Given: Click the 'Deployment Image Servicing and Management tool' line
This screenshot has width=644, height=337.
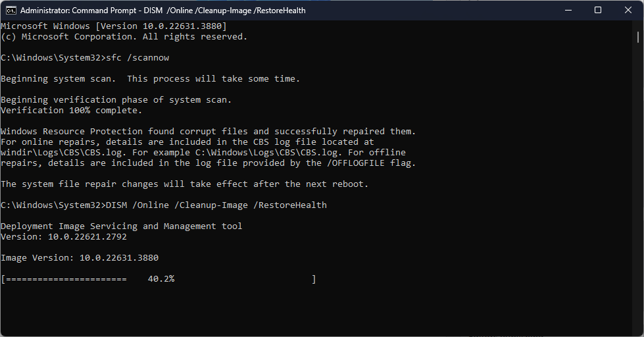Looking at the screenshot, I should (121, 226).
